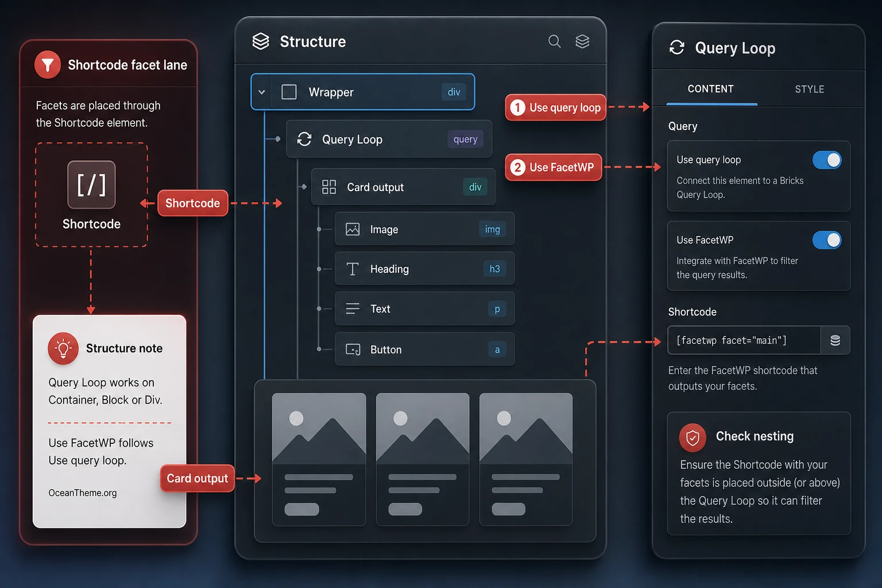Click the Heading T icon

(353, 269)
